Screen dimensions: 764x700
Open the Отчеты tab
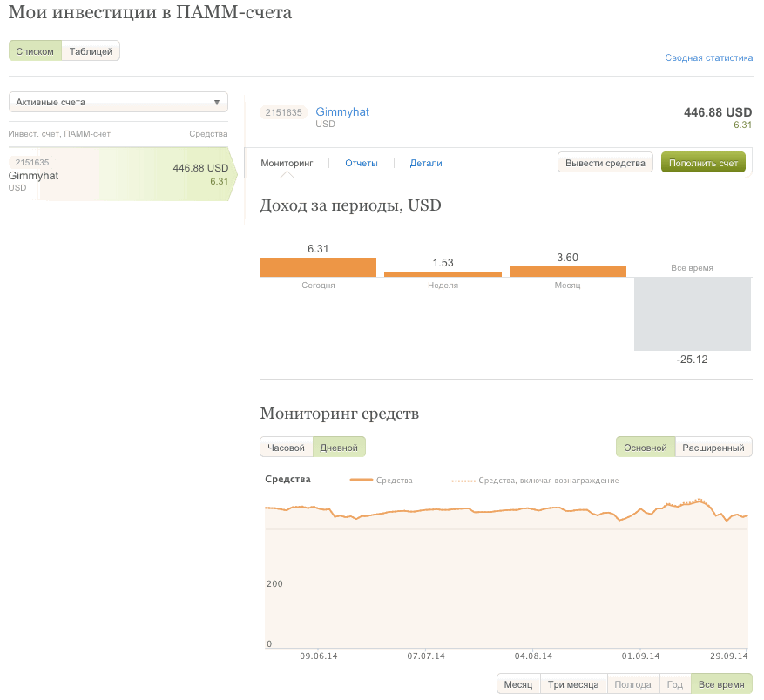[x=361, y=163]
